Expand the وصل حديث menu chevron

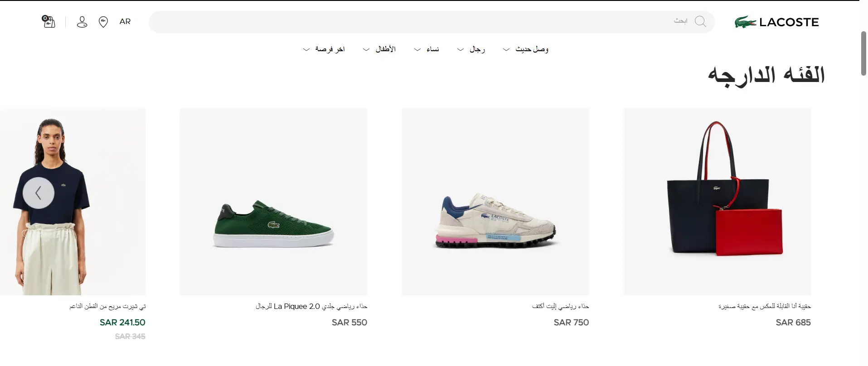(506, 49)
